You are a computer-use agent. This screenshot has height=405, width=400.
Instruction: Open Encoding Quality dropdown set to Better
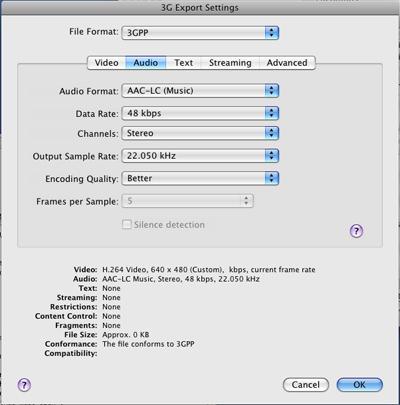coord(200,178)
